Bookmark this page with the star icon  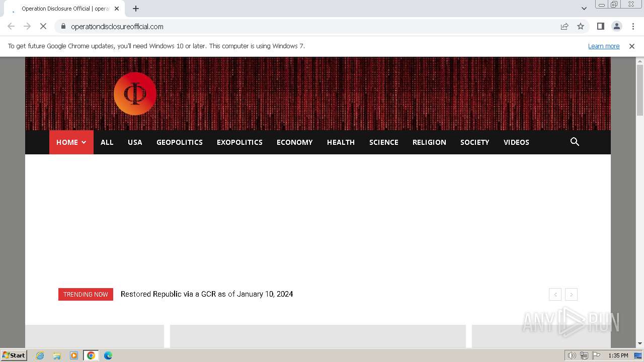(x=581, y=27)
